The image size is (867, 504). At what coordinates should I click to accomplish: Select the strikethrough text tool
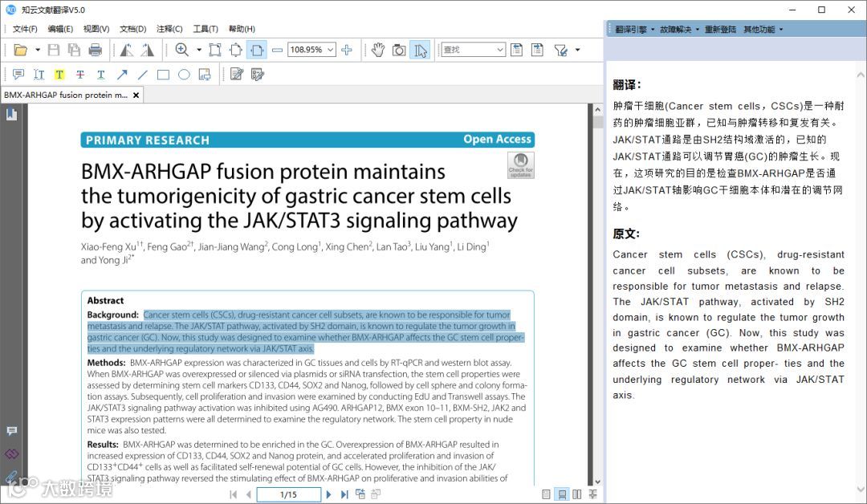80,74
